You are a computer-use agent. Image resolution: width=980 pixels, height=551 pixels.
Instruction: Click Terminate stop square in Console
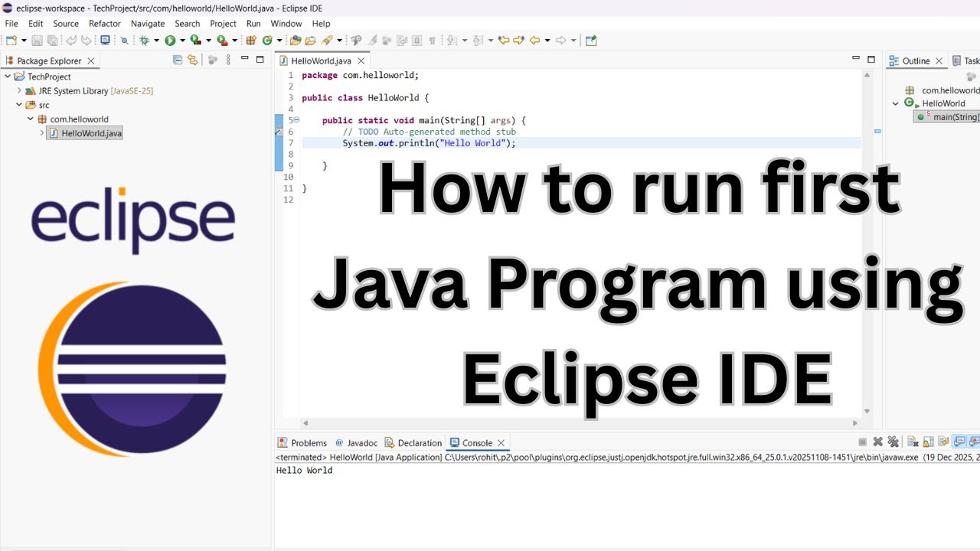863,442
